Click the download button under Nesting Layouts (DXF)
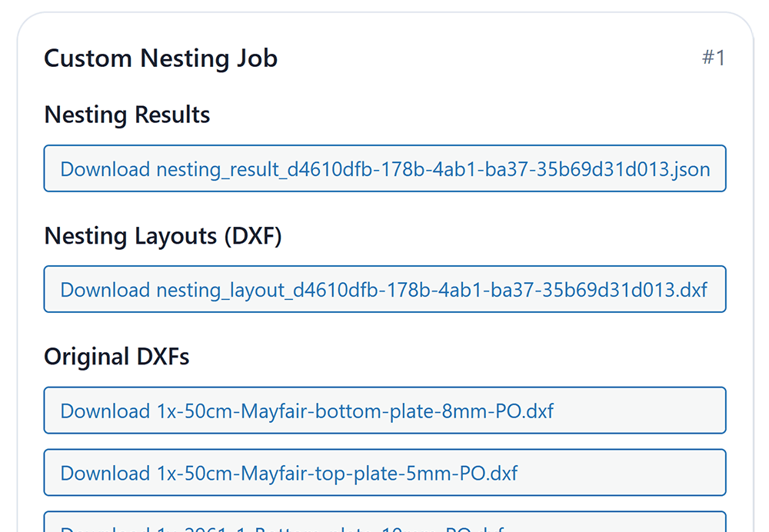769x532 pixels. point(384,290)
